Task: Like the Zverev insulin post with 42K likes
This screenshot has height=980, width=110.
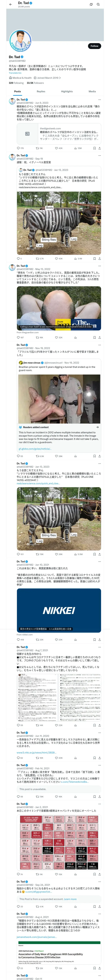Action: tap(57, 148)
